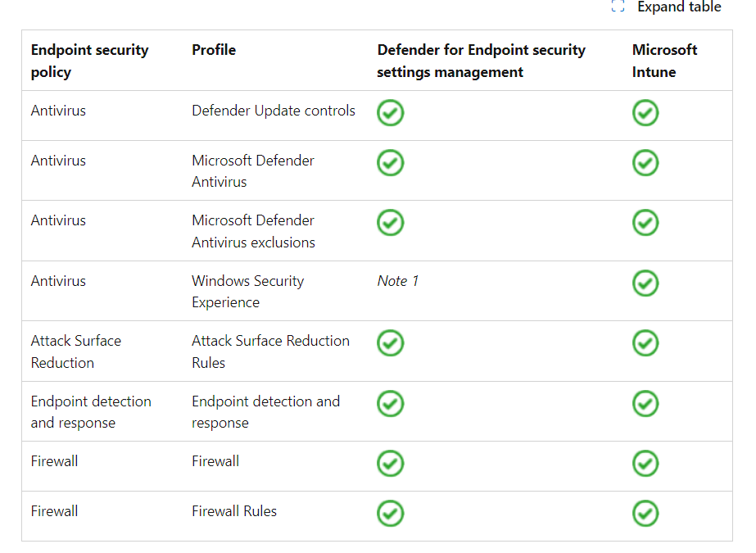Click the Note 1 cell text
The image size is (756, 553).
(398, 281)
